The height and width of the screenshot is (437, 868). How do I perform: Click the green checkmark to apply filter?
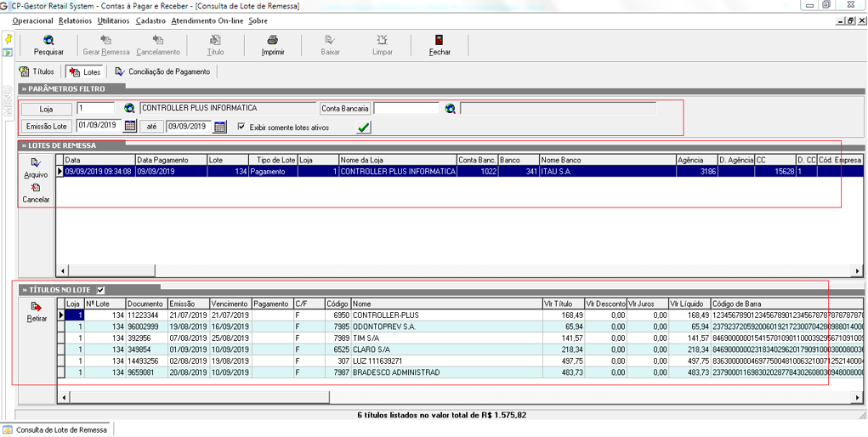tap(364, 128)
